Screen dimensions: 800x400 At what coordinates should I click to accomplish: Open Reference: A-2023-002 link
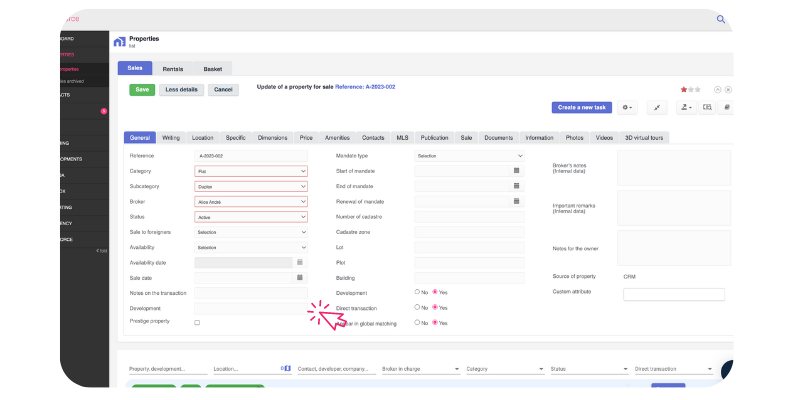click(x=365, y=87)
